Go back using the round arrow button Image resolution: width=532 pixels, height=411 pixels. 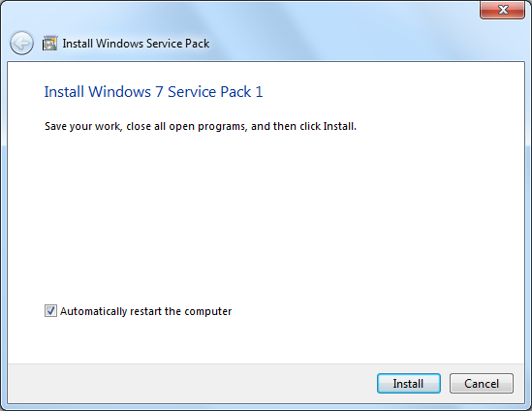tap(21, 43)
